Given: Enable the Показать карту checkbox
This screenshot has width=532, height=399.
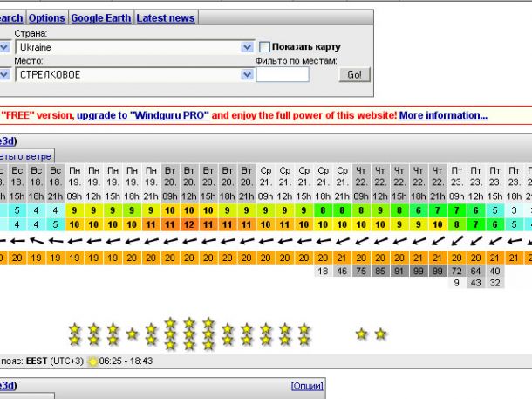Looking at the screenshot, I should pyautogui.click(x=264, y=46).
